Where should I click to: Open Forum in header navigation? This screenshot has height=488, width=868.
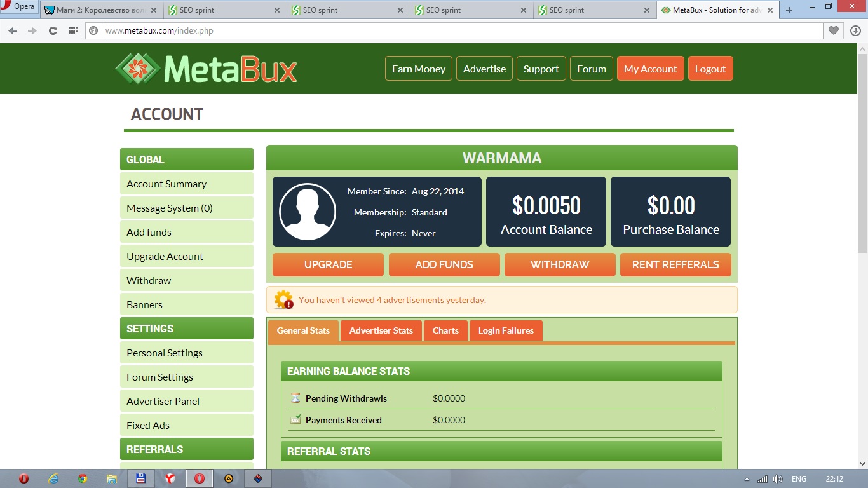(592, 69)
